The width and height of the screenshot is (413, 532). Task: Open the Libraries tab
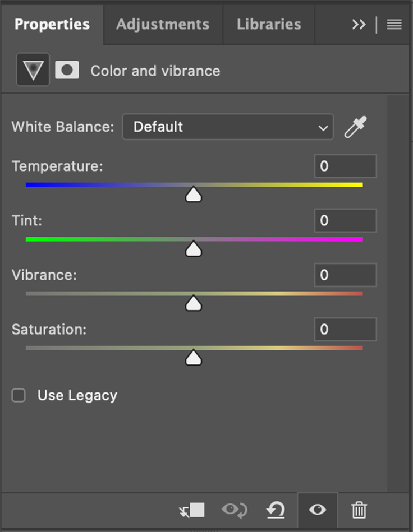[268, 24]
